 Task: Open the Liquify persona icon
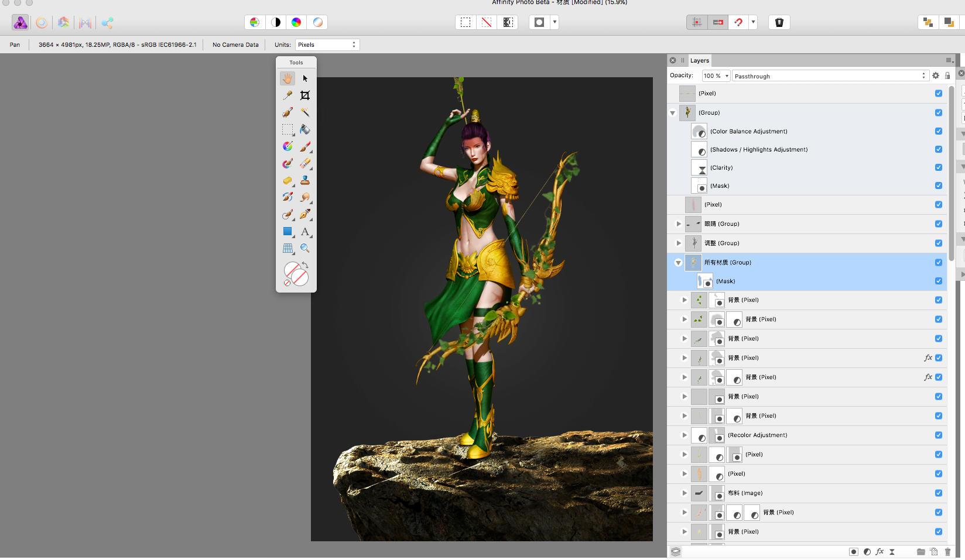tap(42, 22)
